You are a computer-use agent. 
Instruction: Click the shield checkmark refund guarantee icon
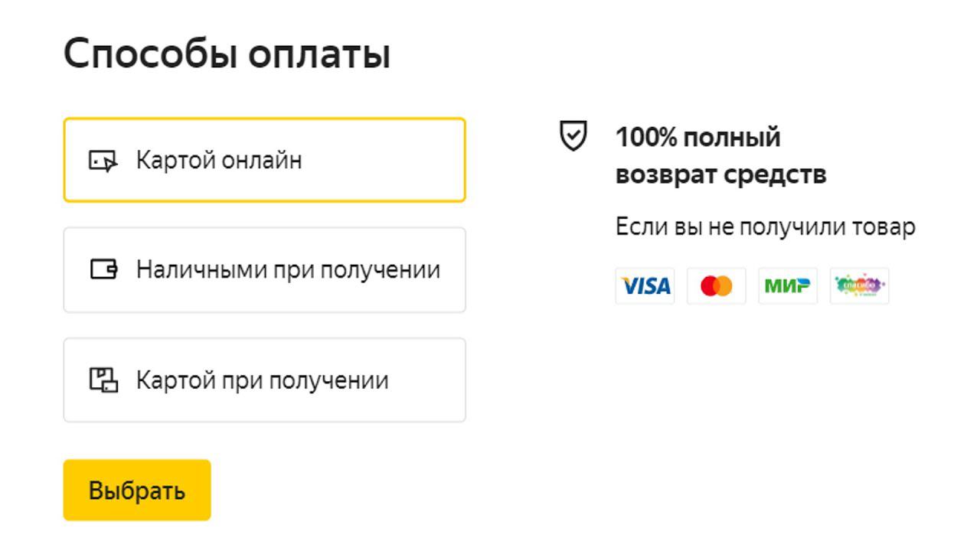573,138
